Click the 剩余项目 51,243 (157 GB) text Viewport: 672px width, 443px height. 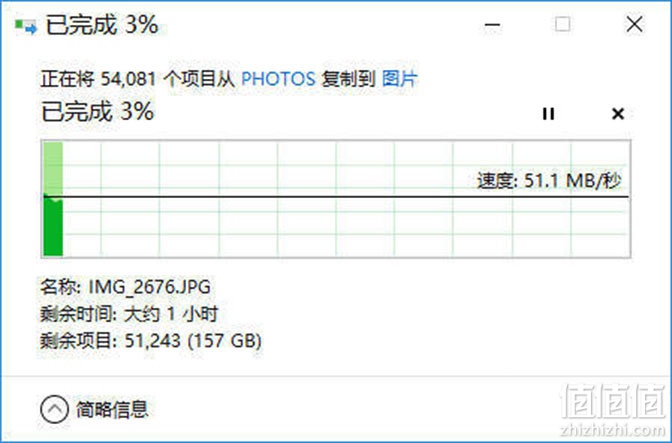(x=150, y=341)
